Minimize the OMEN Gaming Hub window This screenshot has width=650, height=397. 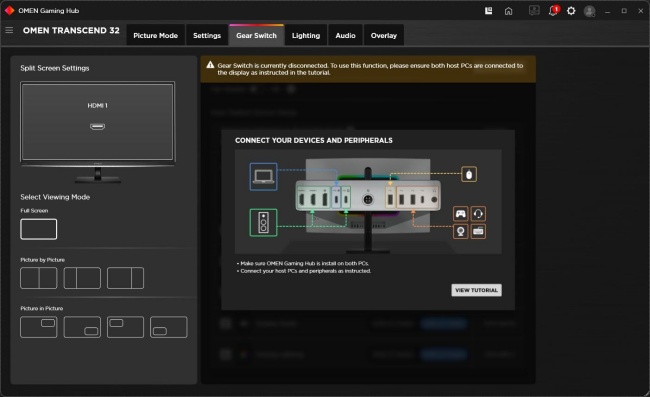click(607, 11)
